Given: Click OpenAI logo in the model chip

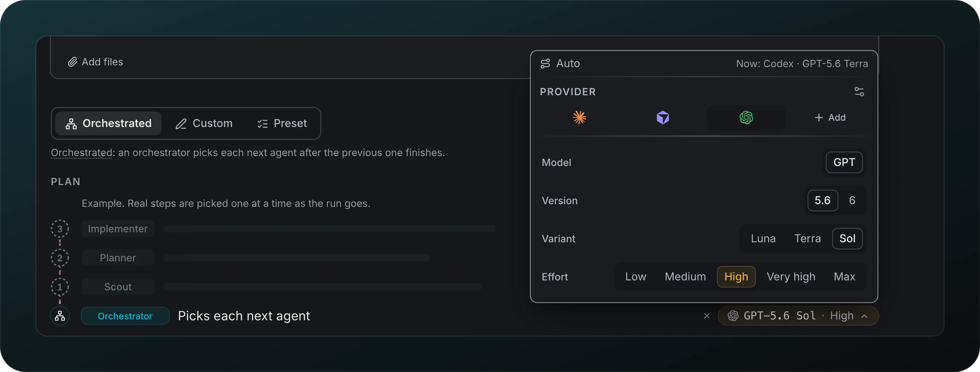Looking at the screenshot, I should coord(733,316).
